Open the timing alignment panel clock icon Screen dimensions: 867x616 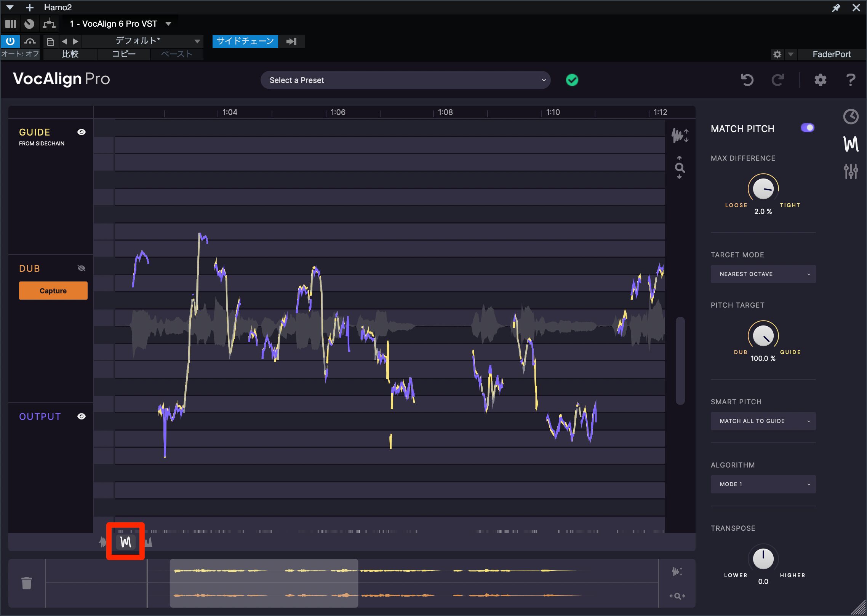coord(851,116)
